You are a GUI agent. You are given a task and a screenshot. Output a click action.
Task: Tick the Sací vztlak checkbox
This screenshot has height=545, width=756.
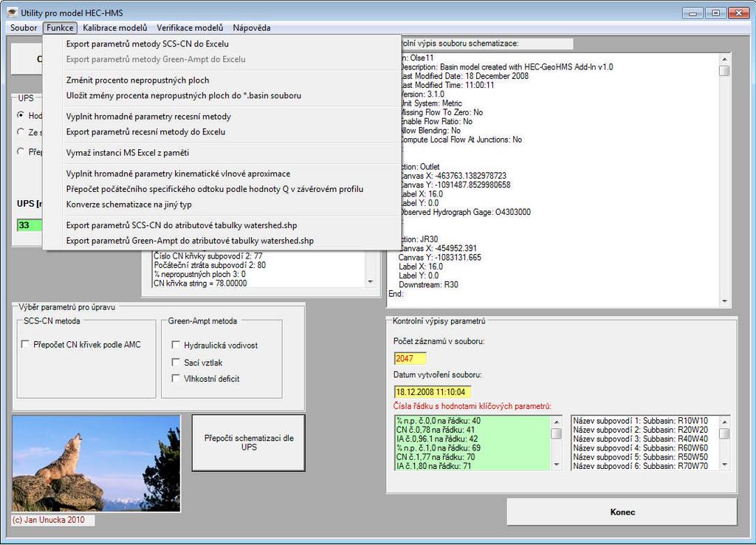pyautogui.click(x=176, y=362)
